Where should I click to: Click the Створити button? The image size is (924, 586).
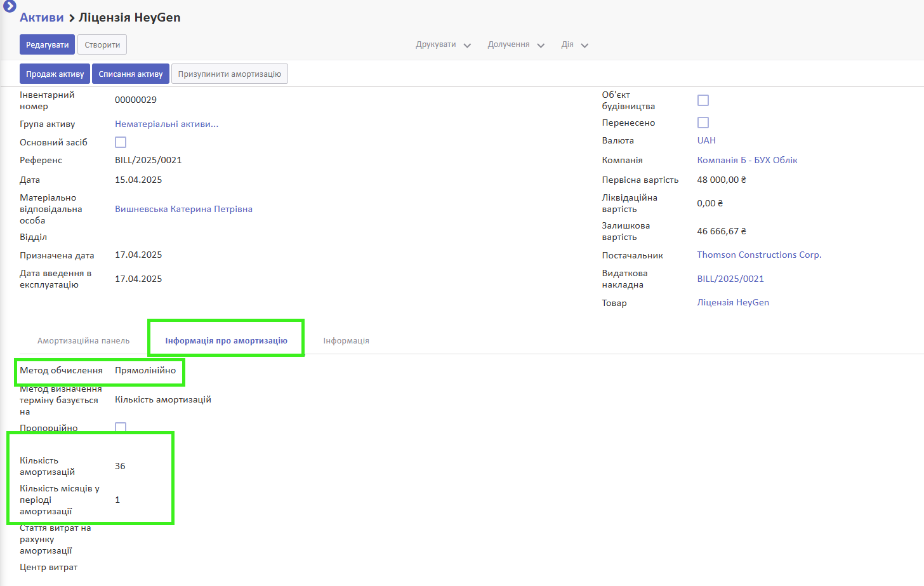click(102, 45)
